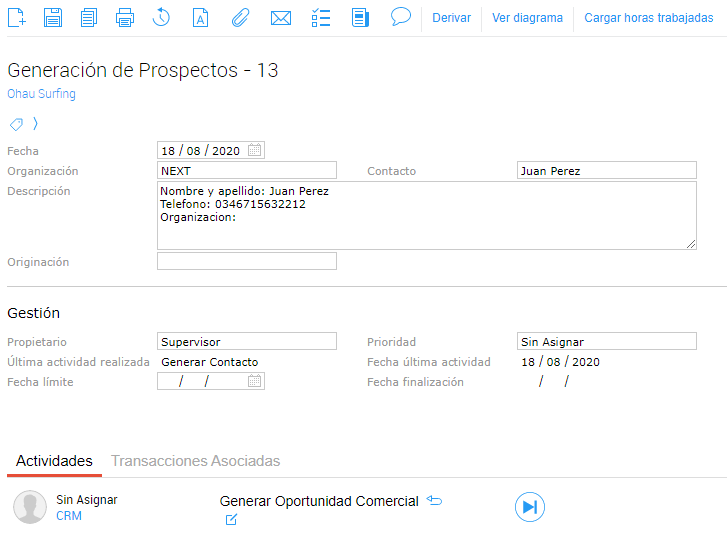Click the Originación input field
Screen dimensions: 727x549
247,261
